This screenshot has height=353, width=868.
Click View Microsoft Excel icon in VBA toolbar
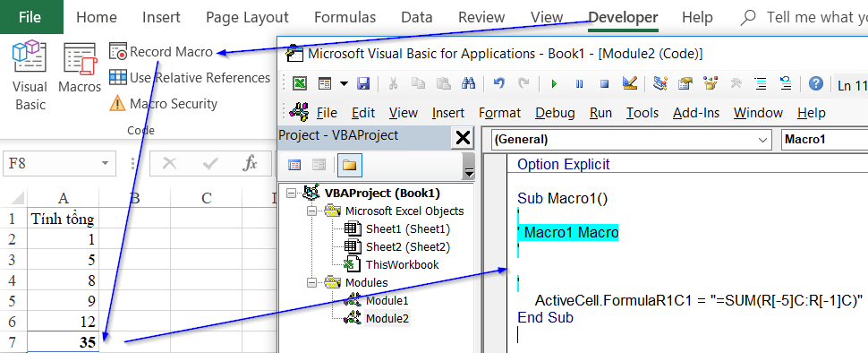300,83
